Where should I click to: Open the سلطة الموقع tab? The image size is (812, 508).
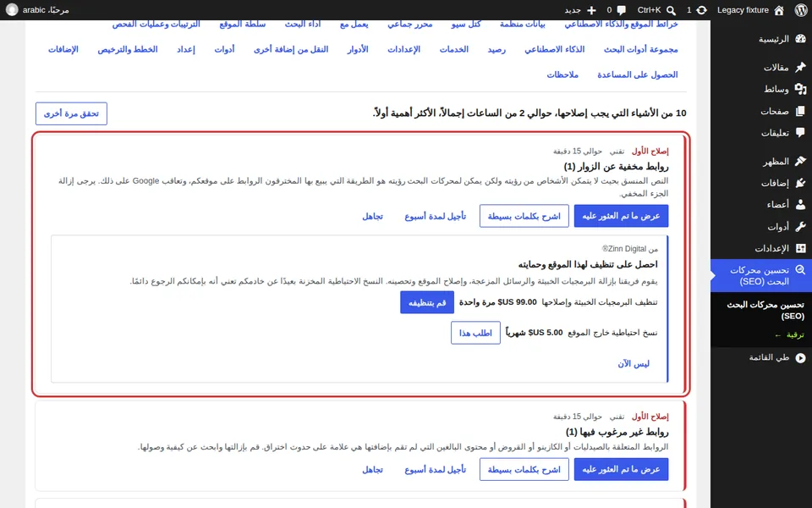[243, 25]
